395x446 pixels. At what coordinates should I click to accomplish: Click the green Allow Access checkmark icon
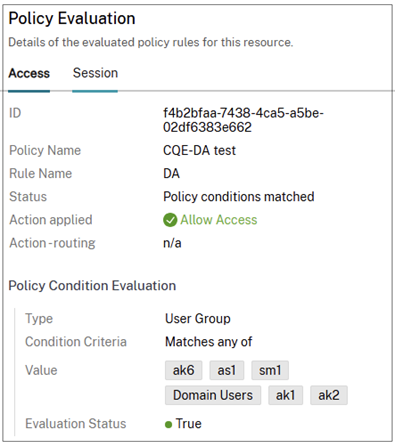[x=170, y=220]
